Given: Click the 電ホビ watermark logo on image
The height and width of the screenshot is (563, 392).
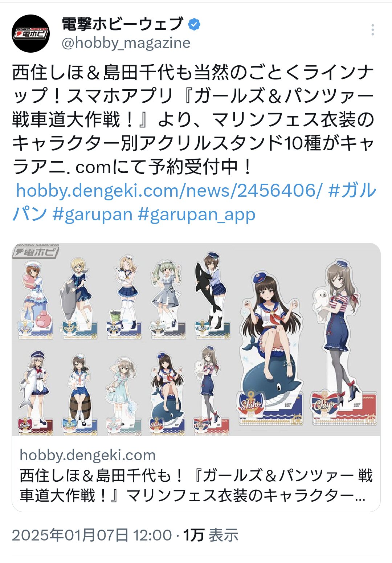Looking at the screenshot, I should pos(36,251).
